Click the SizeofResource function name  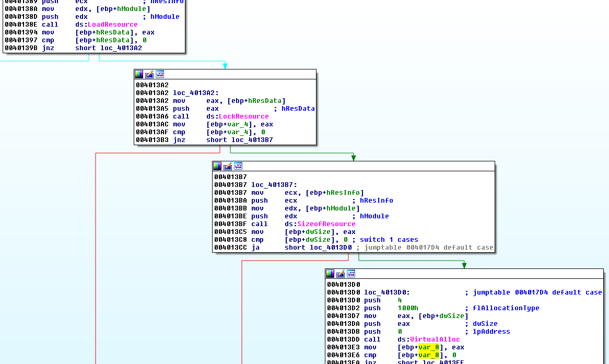pyautogui.click(x=326, y=224)
